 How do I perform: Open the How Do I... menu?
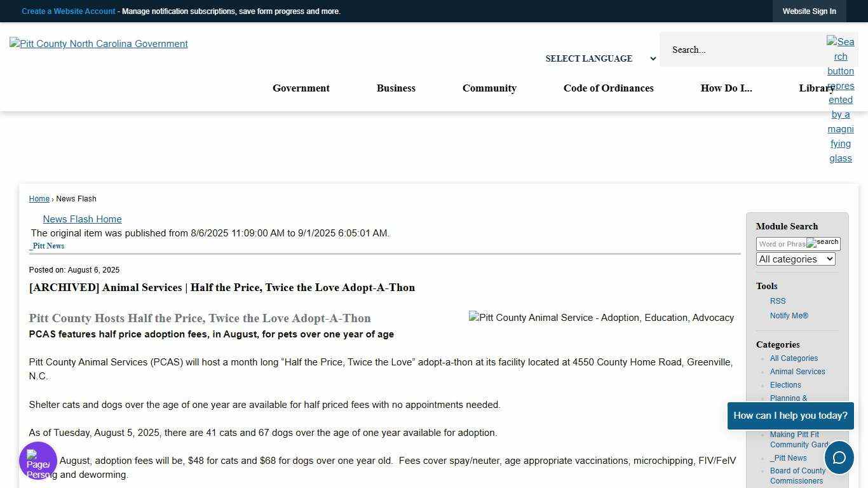(726, 88)
